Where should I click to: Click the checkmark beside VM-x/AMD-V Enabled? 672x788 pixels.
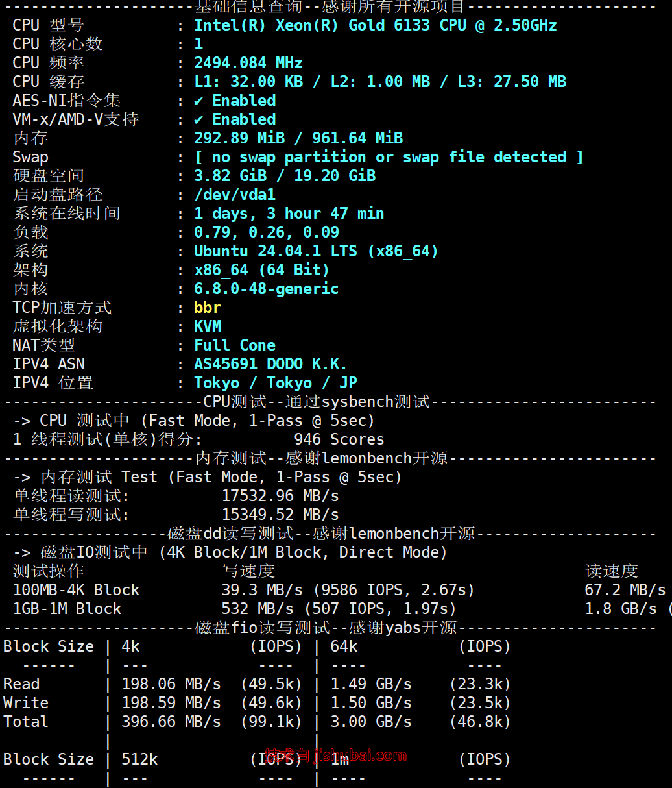[198, 120]
